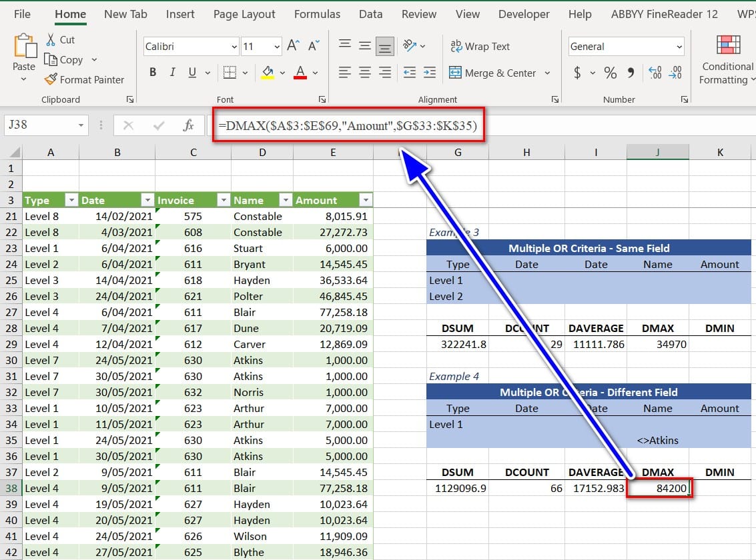Click the Cut scissors icon
This screenshot has height=560, width=756.
(x=51, y=40)
